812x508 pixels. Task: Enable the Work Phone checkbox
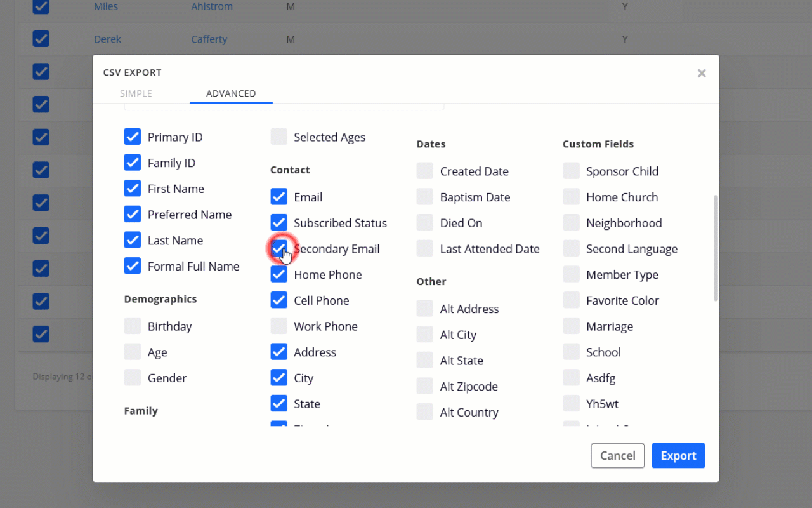[279, 326]
